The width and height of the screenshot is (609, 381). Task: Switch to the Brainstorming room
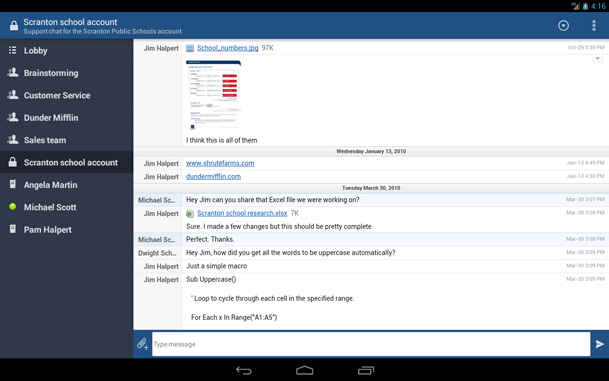point(66,73)
